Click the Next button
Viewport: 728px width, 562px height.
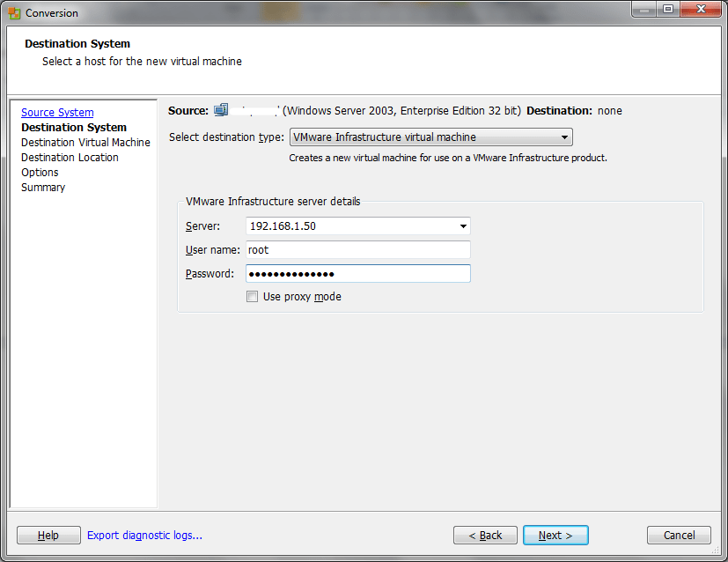(555, 535)
